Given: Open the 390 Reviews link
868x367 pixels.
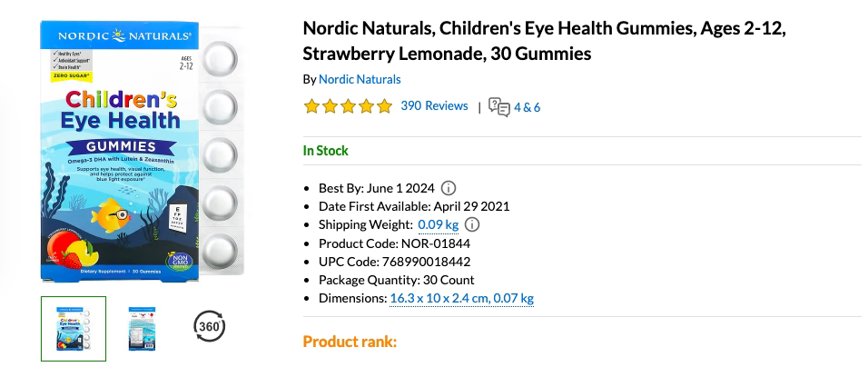Looking at the screenshot, I should (434, 105).
